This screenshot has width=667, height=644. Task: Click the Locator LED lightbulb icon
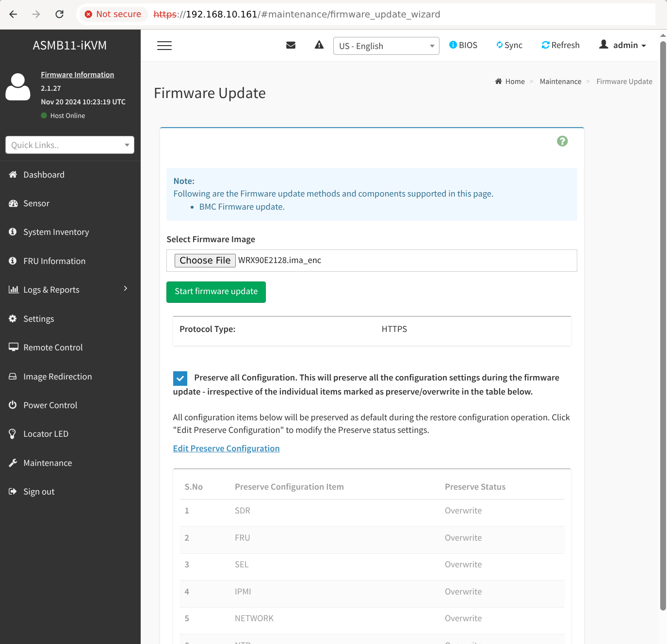(13, 434)
